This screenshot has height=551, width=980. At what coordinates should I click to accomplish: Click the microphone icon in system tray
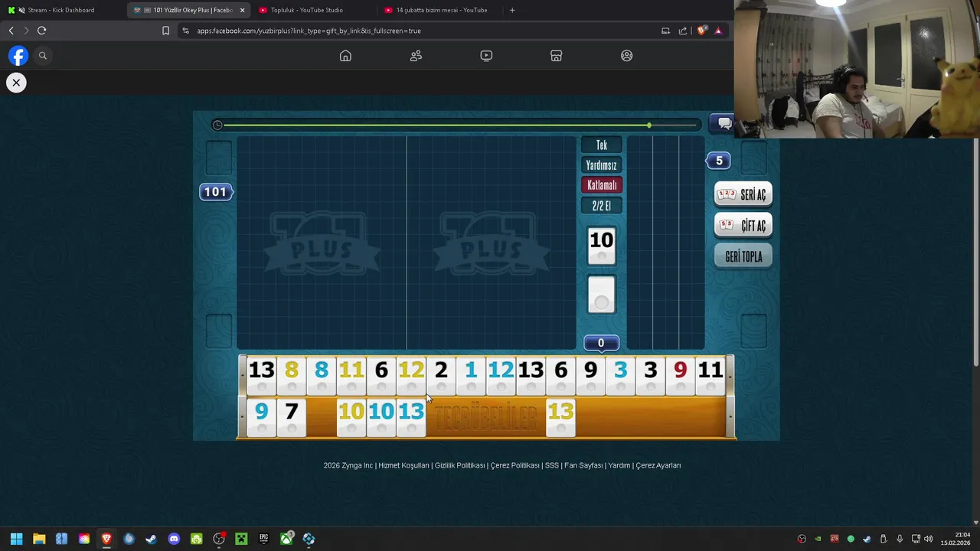(x=900, y=539)
